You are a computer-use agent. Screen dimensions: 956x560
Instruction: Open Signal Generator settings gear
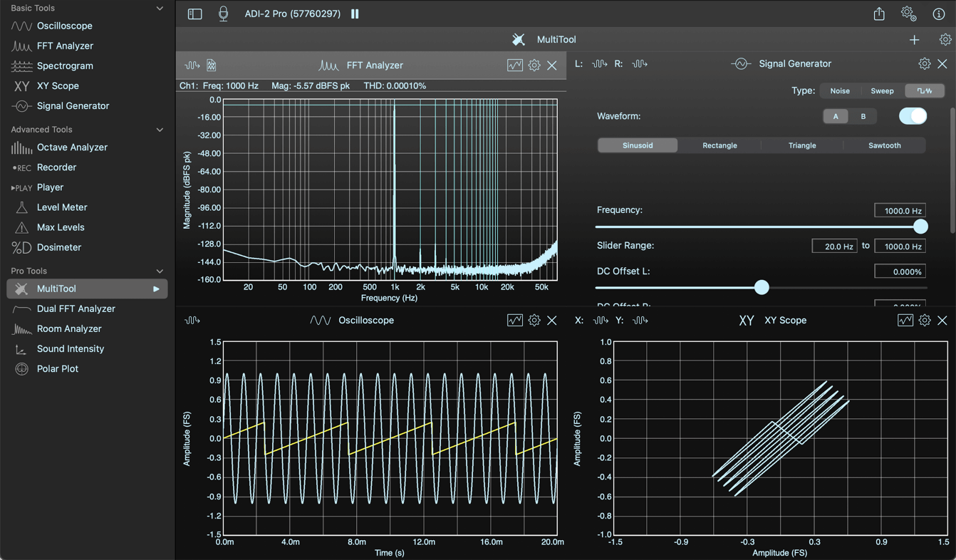[x=924, y=63]
